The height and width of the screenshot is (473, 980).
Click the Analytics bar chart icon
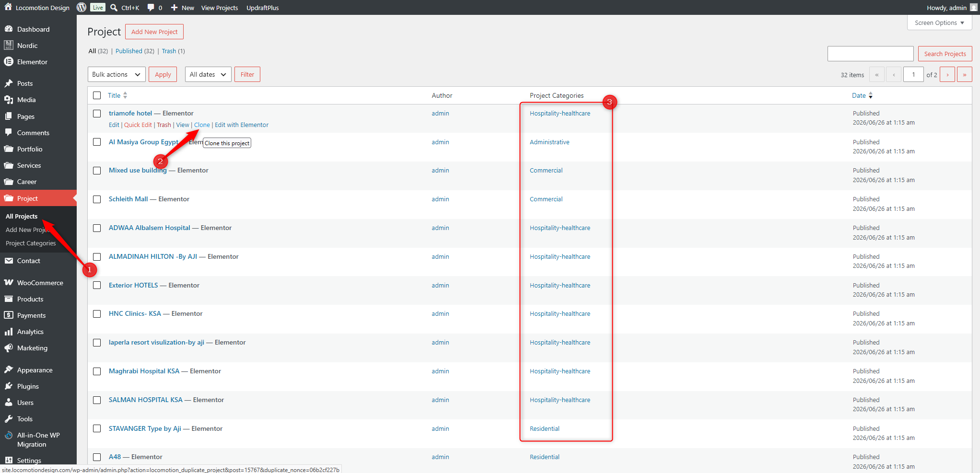pos(9,331)
